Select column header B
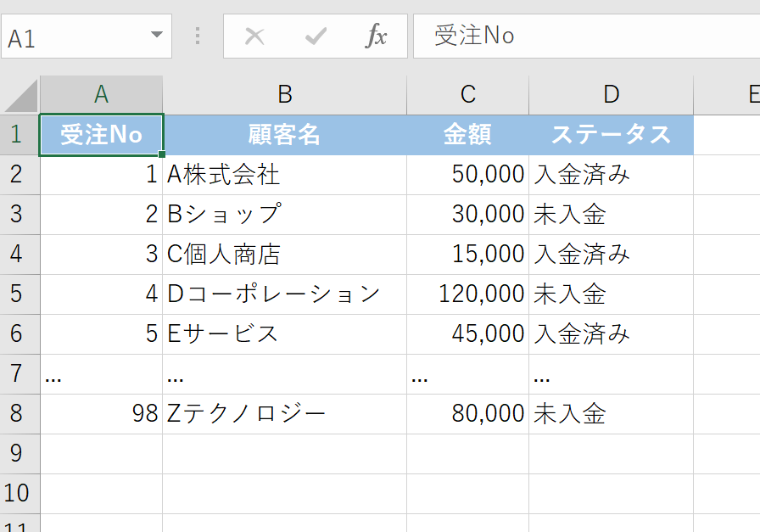Viewport: 760px width, 532px height. pos(284,93)
